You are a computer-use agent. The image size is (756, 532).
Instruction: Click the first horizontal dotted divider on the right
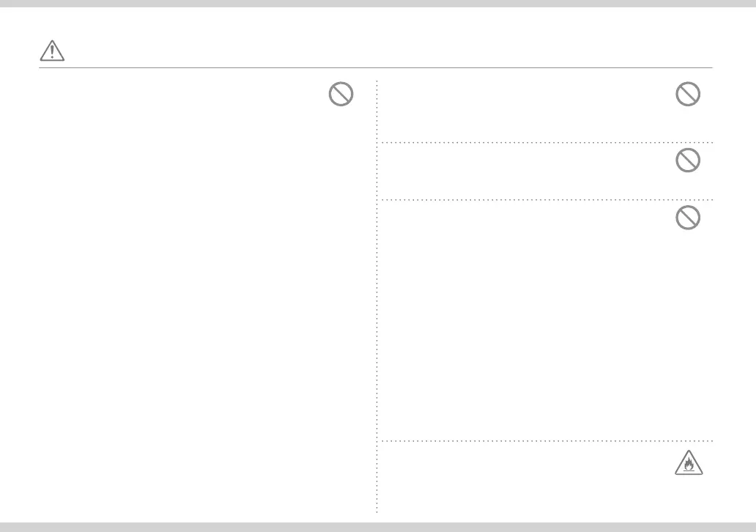[x=546, y=143]
